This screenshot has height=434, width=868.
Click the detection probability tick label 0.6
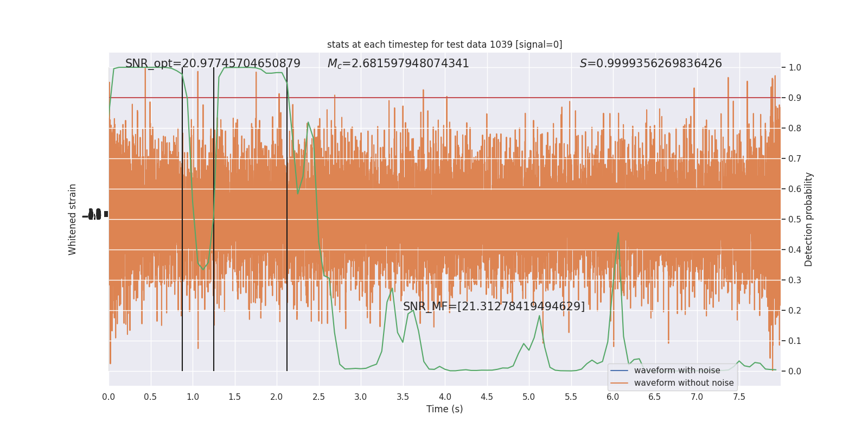point(795,189)
